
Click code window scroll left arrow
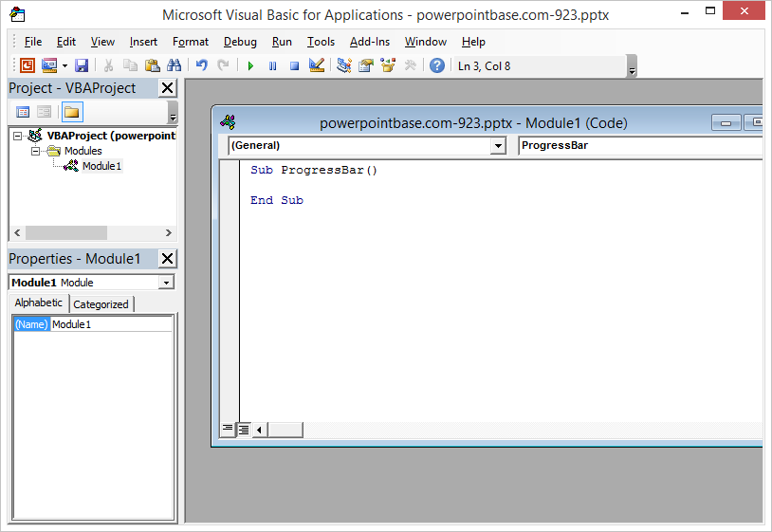260,430
